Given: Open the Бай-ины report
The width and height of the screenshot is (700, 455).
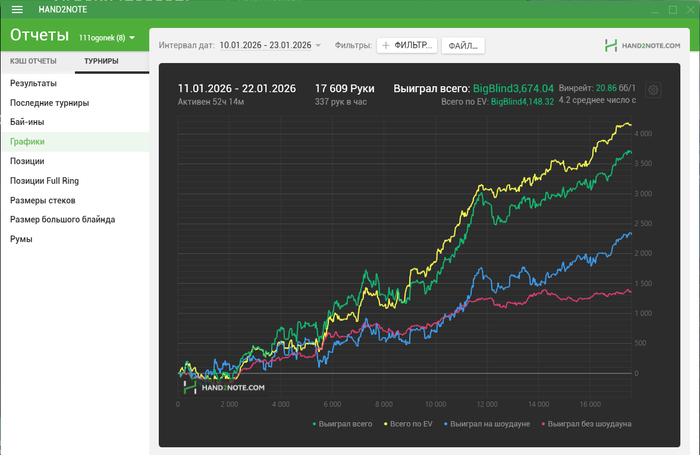Looking at the screenshot, I should [75, 122].
